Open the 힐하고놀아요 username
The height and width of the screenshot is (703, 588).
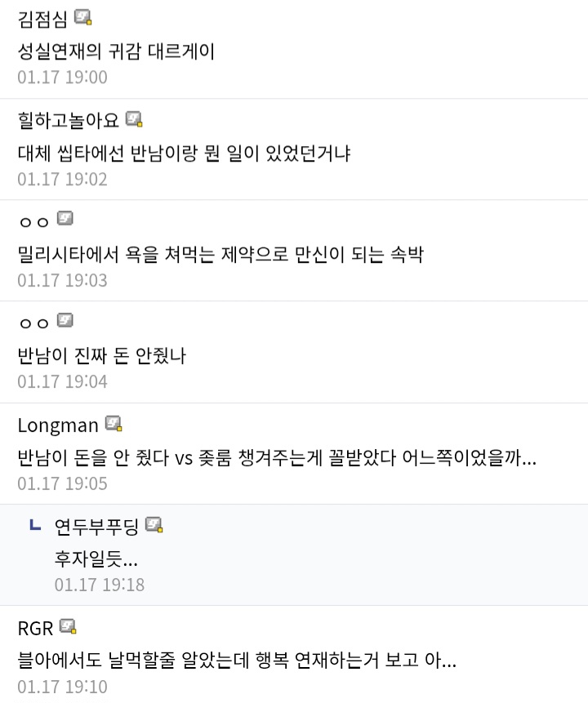(x=69, y=120)
